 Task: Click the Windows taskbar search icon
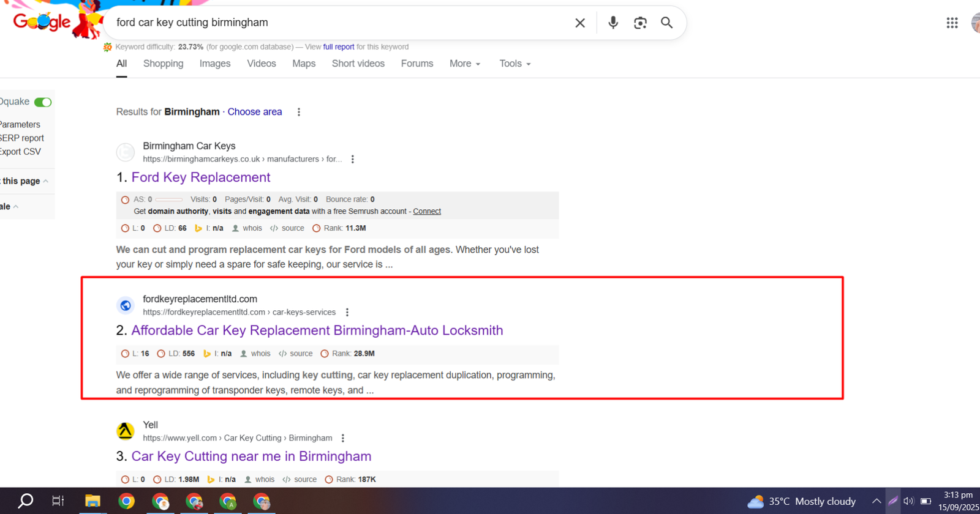click(x=25, y=501)
